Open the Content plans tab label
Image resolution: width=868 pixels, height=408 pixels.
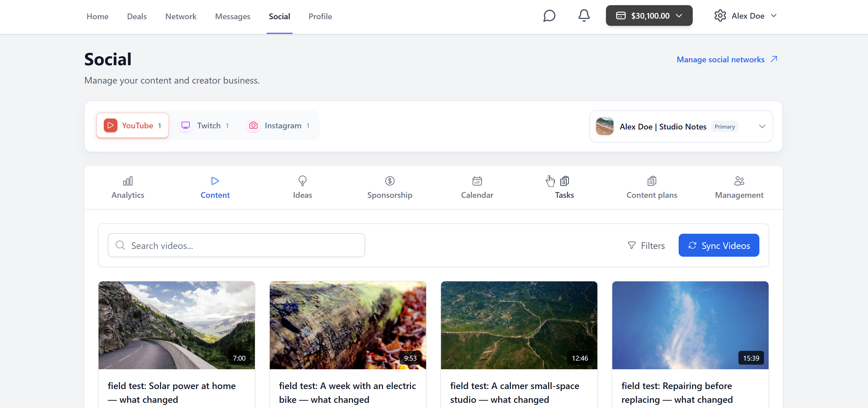[652, 195]
